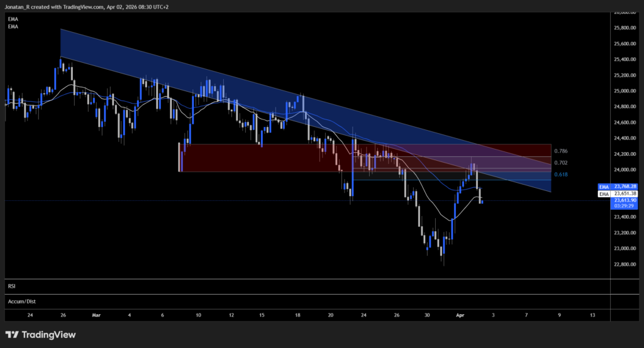The width and height of the screenshot is (644, 348).
Task: Select the 0.702 Fibonacci level label
Action: coord(560,163)
